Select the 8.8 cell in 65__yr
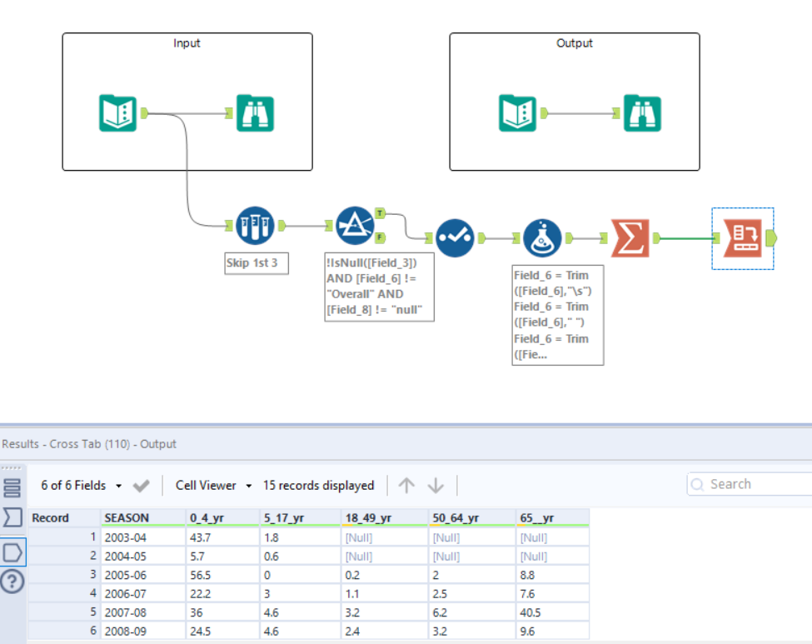Image resolution: width=812 pixels, height=644 pixels. (x=552, y=575)
